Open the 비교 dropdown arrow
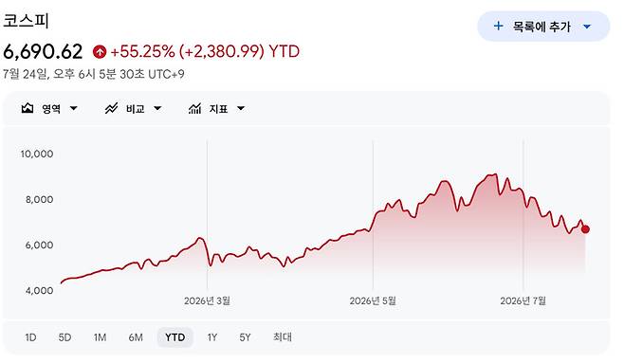Viewport: 624px width, 364px height. [x=157, y=108]
